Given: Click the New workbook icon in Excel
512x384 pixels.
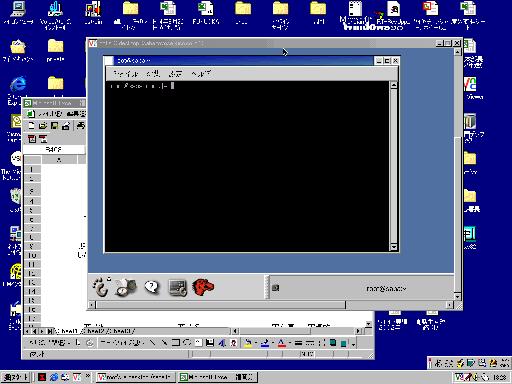Looking at the screenshot, I should coord(31,126).
